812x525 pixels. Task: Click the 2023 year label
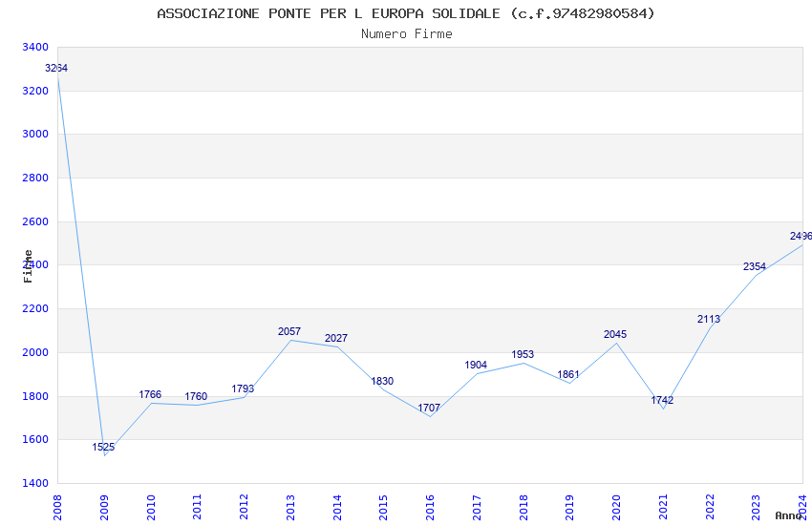(x=757, y=507)
